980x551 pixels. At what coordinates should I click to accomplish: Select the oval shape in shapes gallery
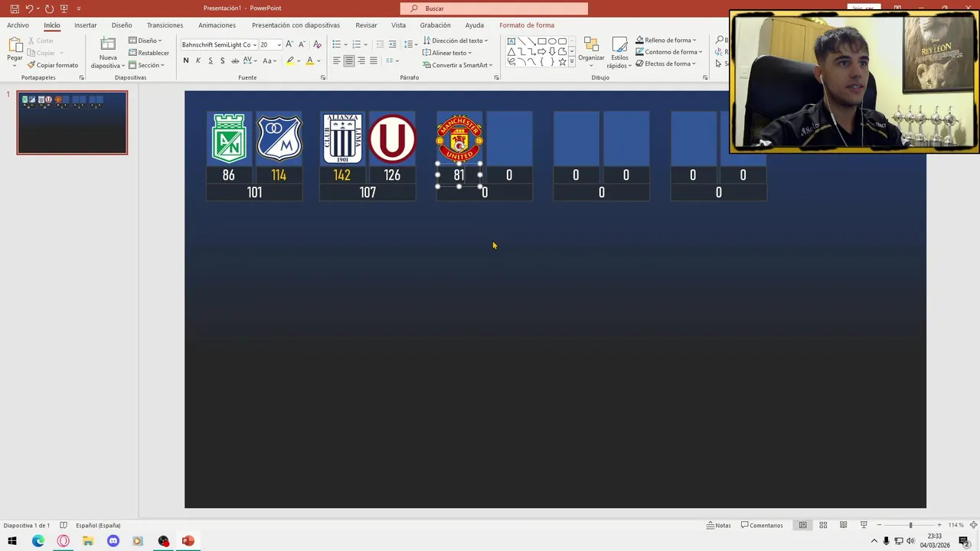pyautogui.click(x=552, y=41)
